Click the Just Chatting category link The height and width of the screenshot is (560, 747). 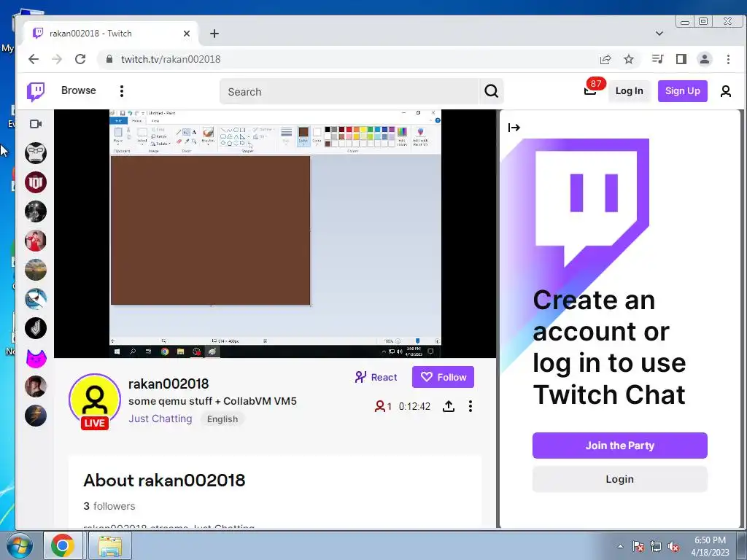pyautogui.click(x=160, y=419)
